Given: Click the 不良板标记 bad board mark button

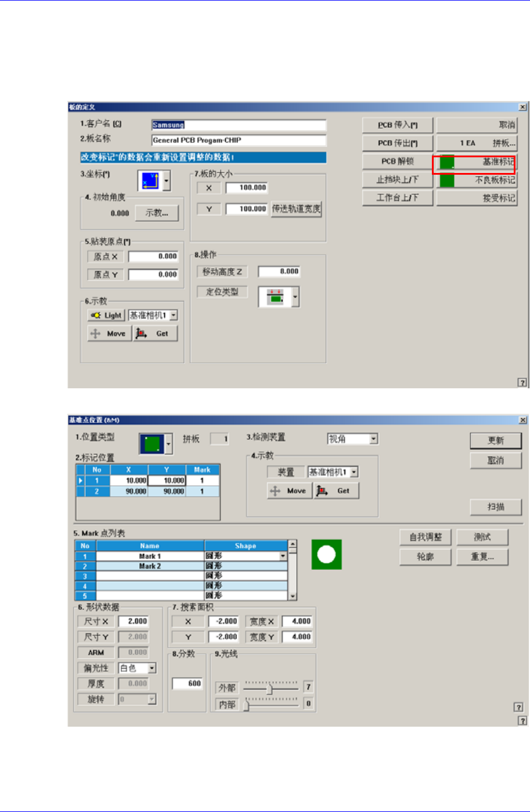Looking at the screenshot, I should tap(477, 180).
